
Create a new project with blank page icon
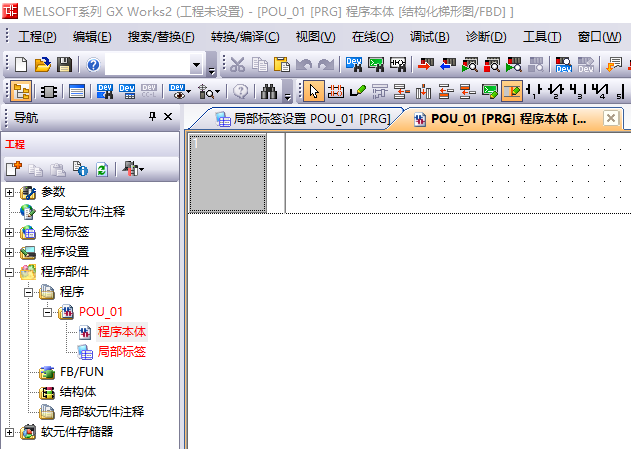pyautogui.click(x=21, y=64)
